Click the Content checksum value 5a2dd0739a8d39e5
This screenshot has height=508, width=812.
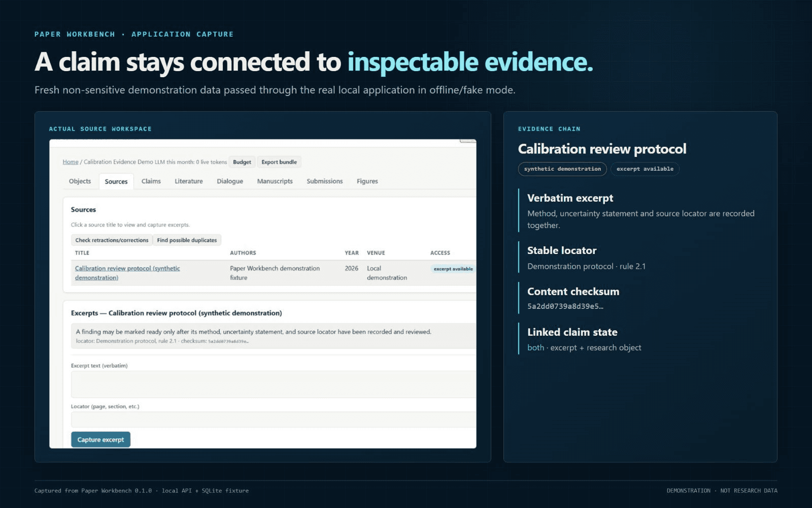(x=565, y=306)
